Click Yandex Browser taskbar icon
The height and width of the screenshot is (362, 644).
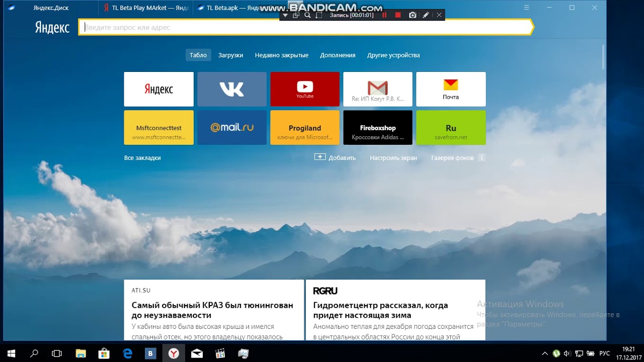[174, 353]
